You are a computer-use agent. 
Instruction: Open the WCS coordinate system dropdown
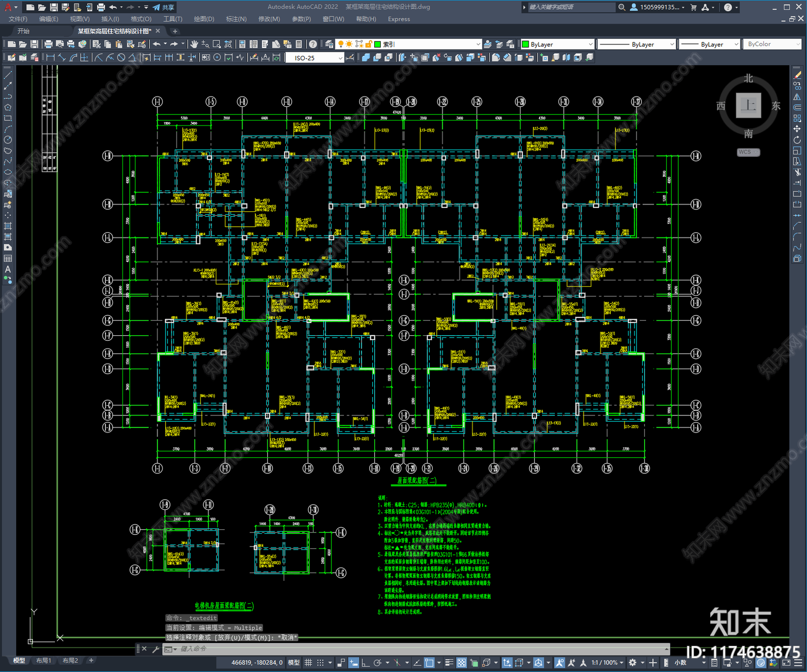(x=748, y=152)
